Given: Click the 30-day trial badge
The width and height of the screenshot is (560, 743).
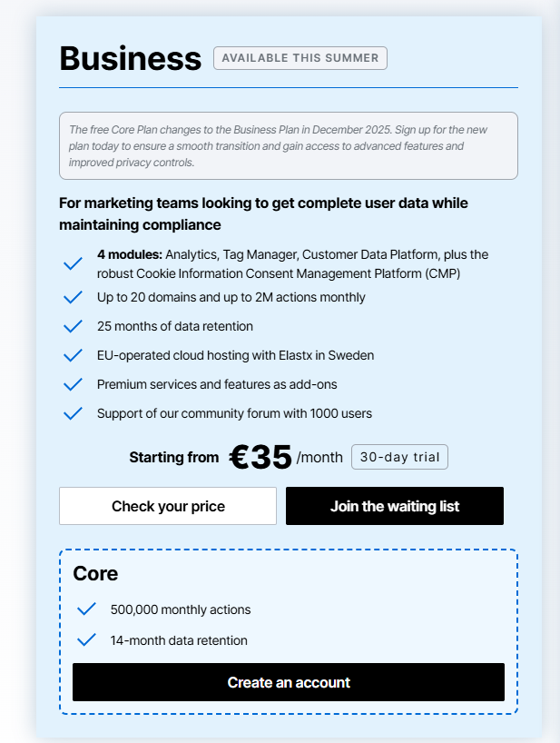Looking at the screenshot, I should pyautogui.click(x=399, y=457).
